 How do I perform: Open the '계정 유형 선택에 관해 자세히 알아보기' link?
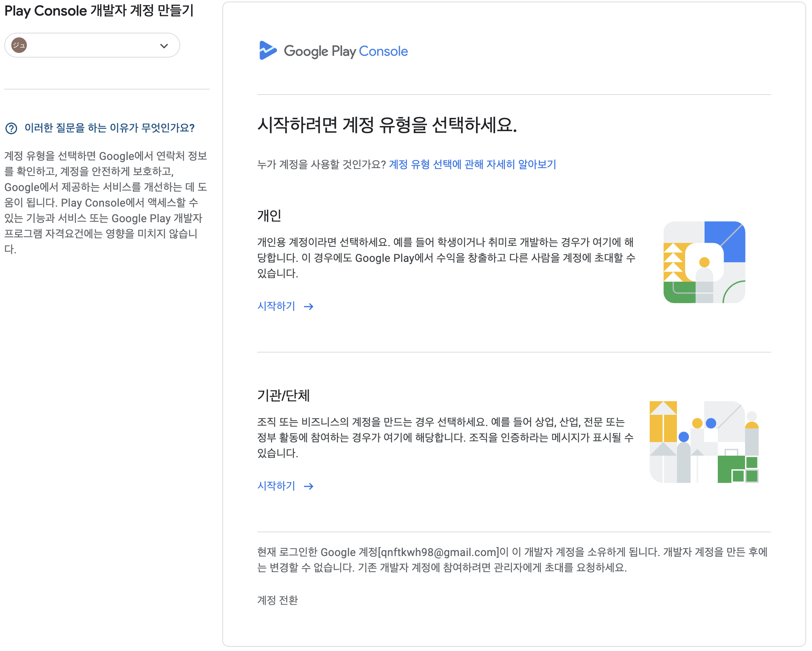472,164
